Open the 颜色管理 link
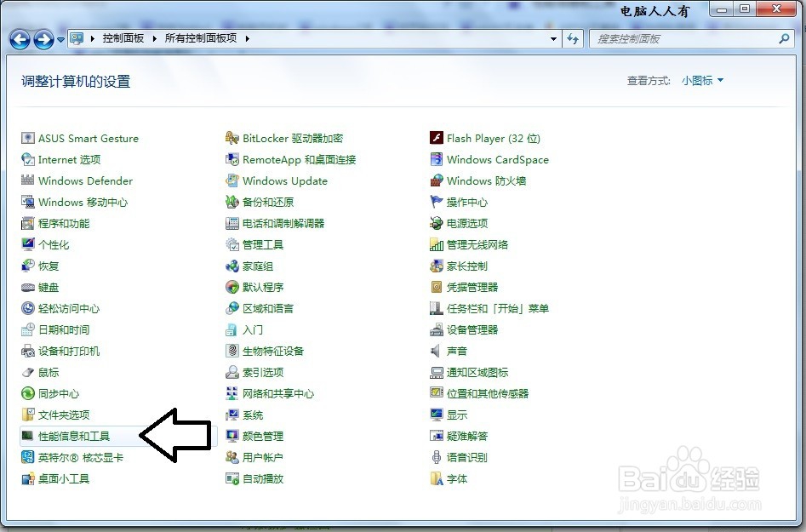This screenshot has height=532, width=806. click(x=263, y=436)
